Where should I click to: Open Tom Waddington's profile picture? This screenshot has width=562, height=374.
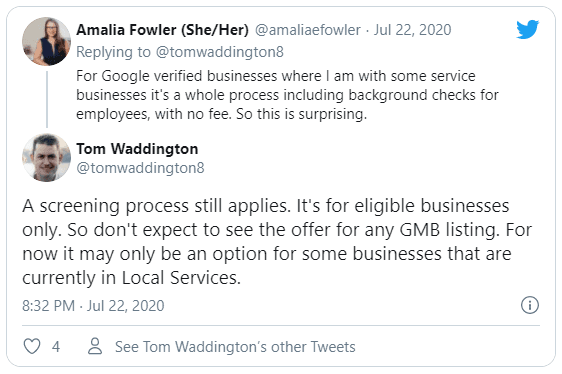point(46,157)
